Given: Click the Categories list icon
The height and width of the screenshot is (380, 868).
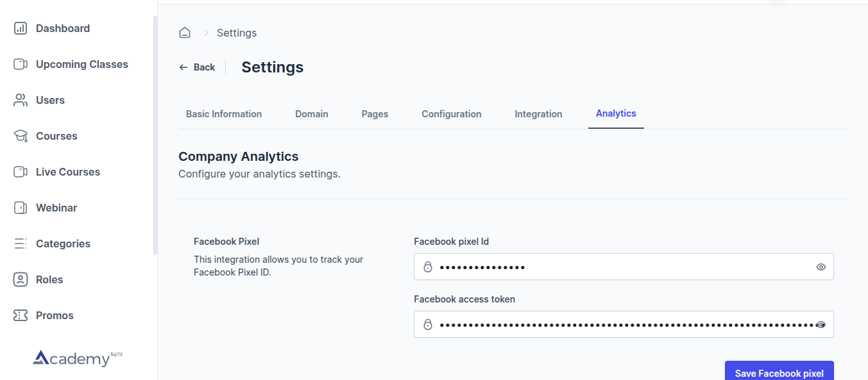Looking at the screenshot, I should coord(21,244).
